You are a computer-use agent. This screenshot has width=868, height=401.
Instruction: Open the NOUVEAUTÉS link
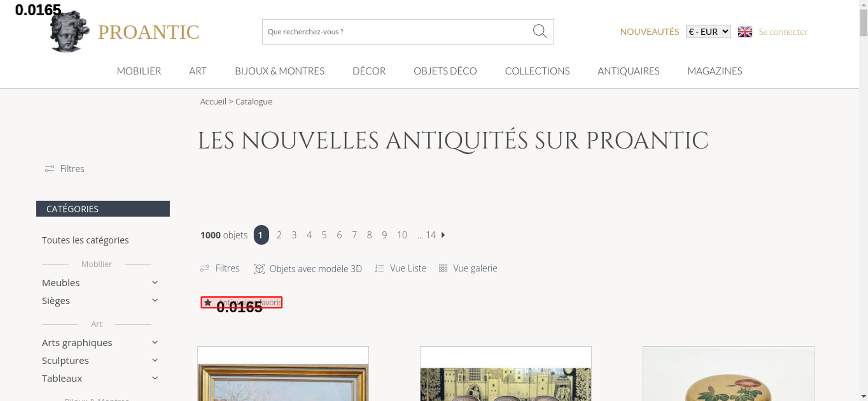649,32
